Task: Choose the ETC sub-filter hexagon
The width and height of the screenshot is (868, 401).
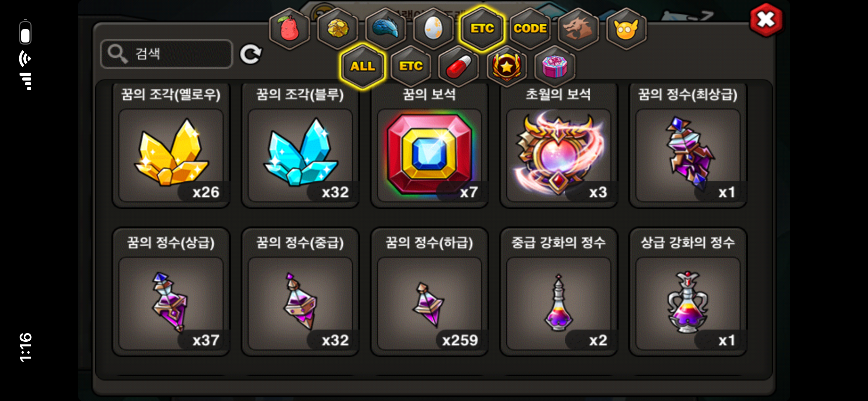Action: point(411,66)
